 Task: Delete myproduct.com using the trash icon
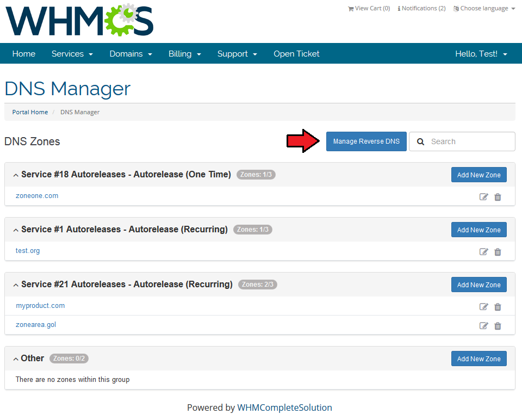[498, 307]
